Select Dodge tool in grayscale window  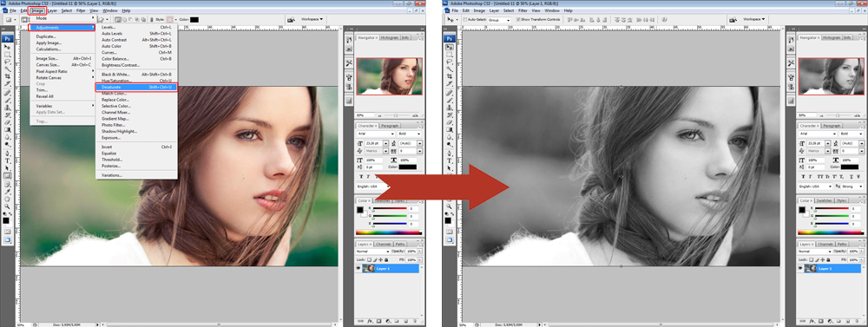450,143
